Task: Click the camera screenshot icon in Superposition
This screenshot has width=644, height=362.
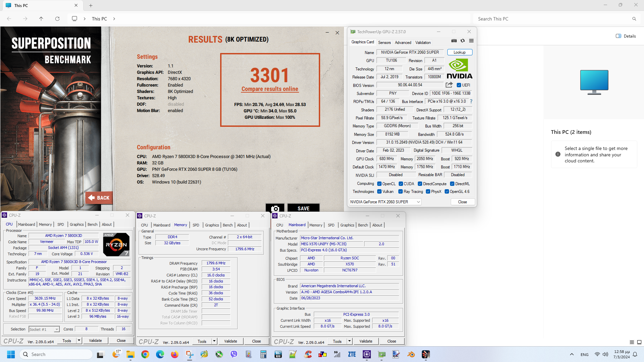Action: click(x=275, y=208)
